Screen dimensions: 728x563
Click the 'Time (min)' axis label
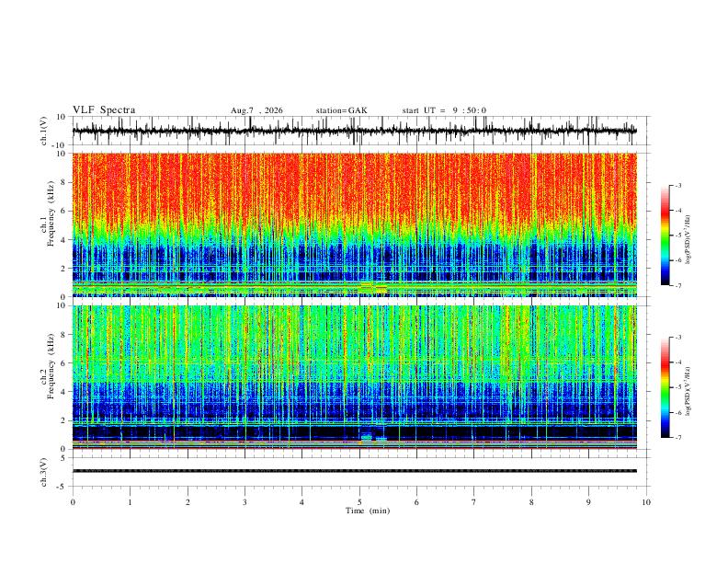(368, 511)
